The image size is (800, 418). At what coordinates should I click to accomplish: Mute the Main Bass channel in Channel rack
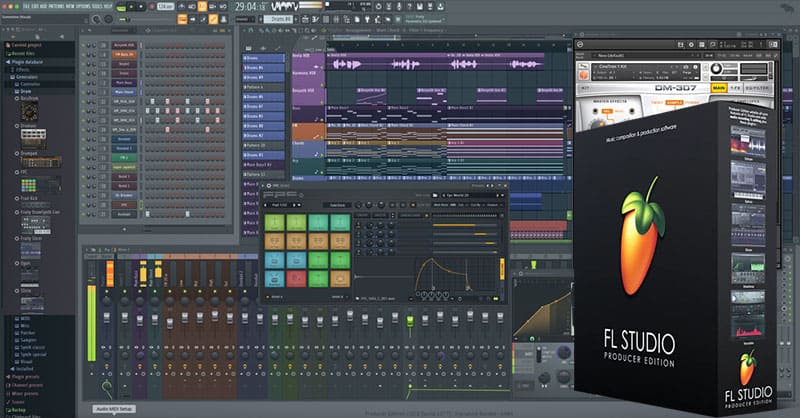tap(83, 83)
